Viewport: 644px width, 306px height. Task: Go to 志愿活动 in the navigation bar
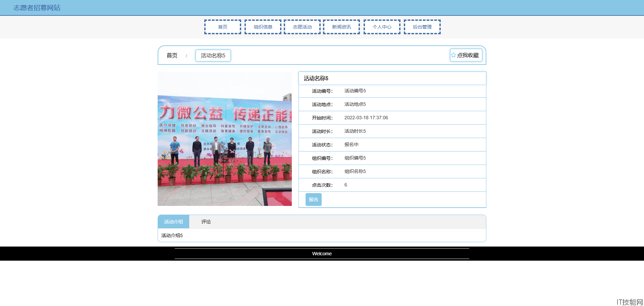point(302,27)
